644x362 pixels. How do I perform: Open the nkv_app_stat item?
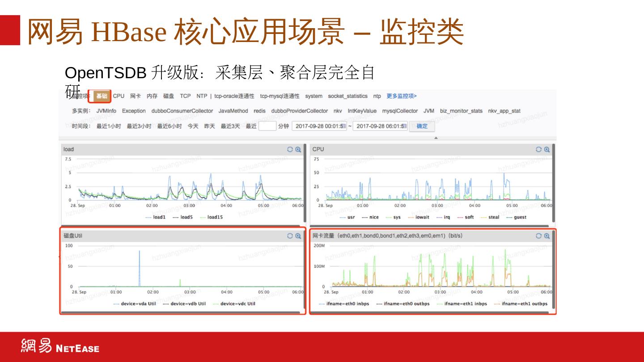(x=504, y=111)
